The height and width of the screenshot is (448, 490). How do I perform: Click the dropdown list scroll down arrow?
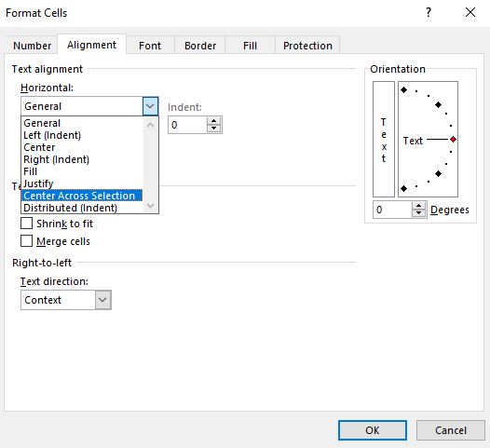(x=150, y=206)
